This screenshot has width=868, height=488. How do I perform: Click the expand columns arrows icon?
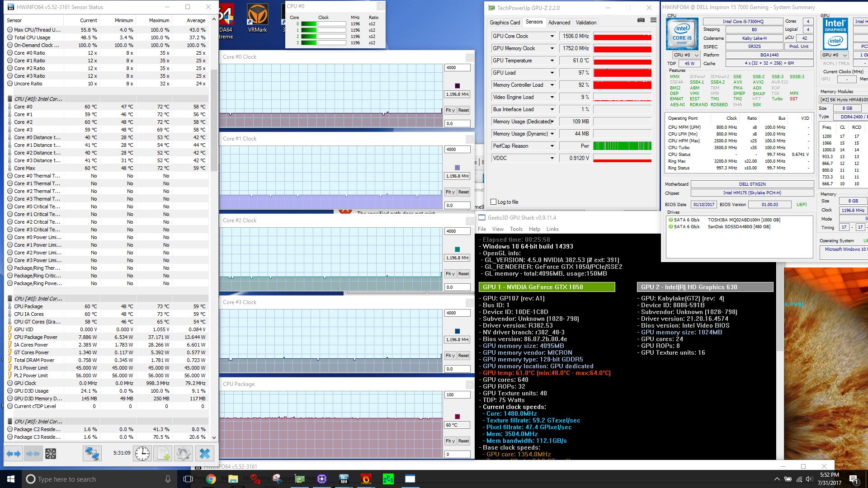(x=14, y=453)
